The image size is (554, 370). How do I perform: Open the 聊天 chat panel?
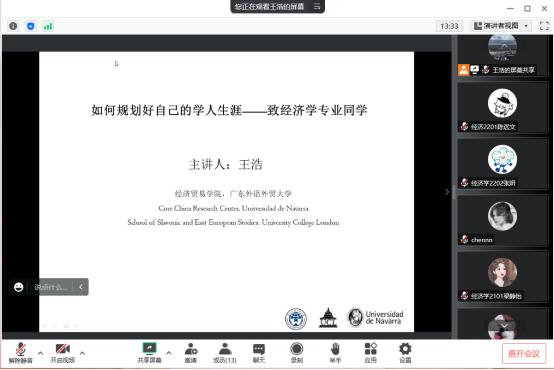pyautogui.click(x=259, y=353)
